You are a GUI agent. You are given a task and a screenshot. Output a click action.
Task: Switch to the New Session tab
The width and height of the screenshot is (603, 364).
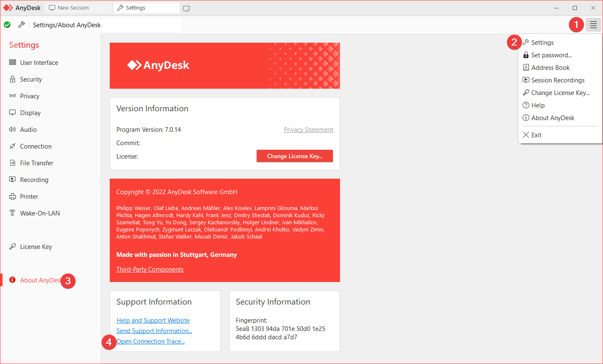coord(78,8)
